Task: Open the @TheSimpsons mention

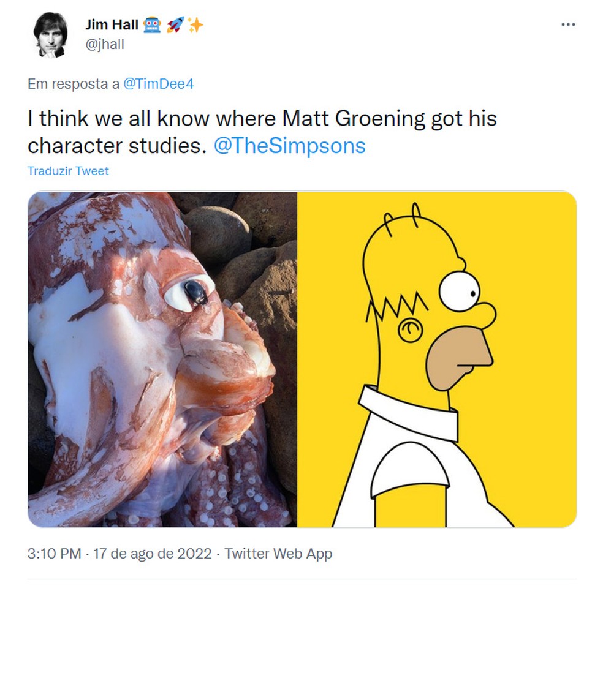Action: [x=289, y=146]
